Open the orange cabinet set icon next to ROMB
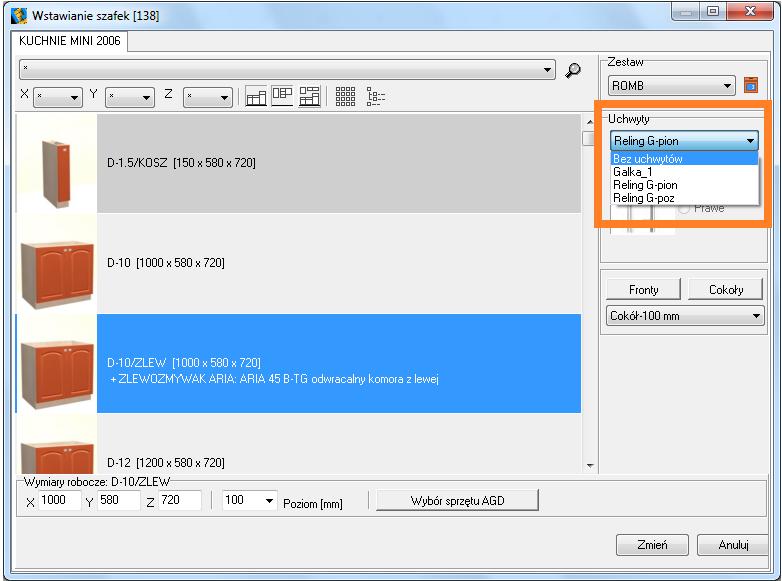782x581 pixels. pos(751,85)
